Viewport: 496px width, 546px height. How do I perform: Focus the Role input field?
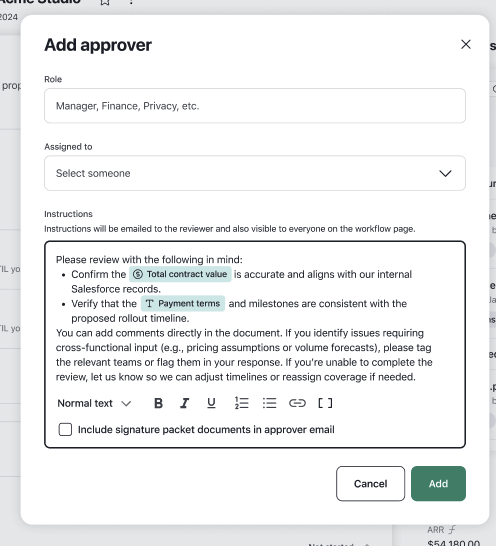[x=255, y=106]
